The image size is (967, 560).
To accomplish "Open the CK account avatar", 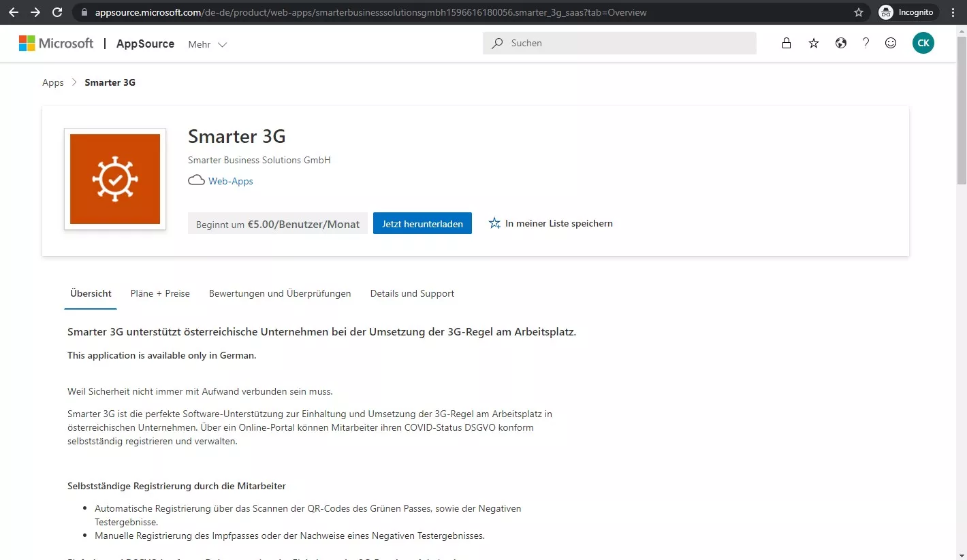I will [x=923, y=43].
